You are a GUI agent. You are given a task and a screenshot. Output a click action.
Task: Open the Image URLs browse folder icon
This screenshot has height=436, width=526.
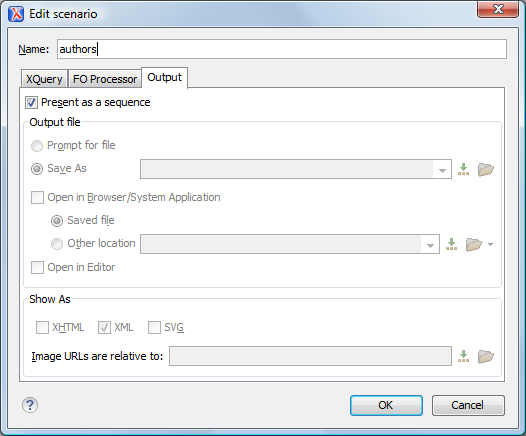click(485, 356)
